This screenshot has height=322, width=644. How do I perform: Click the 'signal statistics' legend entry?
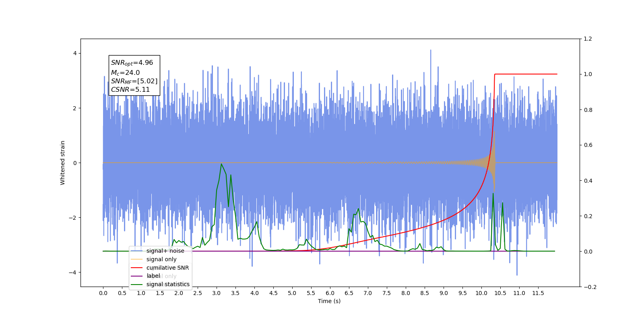point(168,284)
